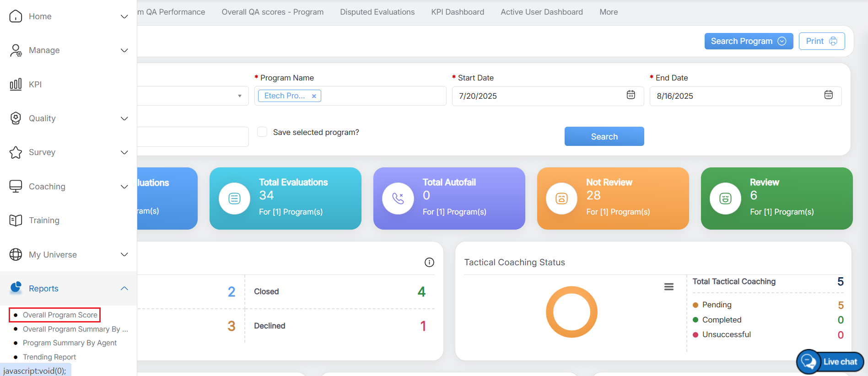Enable Save selected program checkbox

click(x=262, y=132)
